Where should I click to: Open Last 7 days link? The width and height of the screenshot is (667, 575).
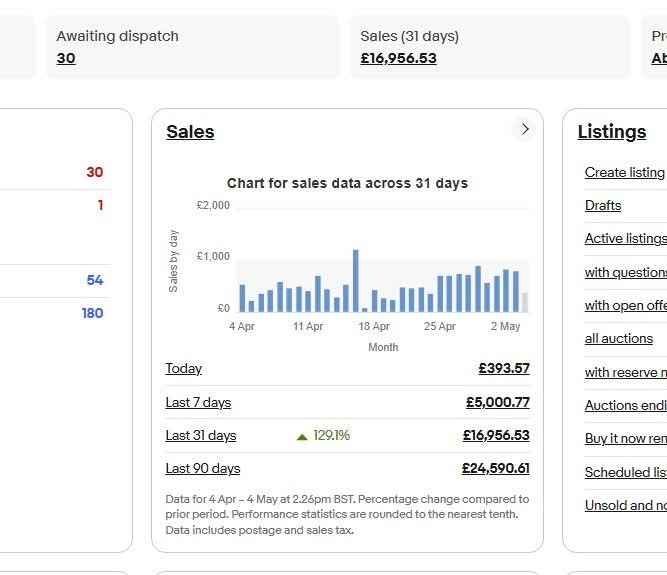click(198, 402)
